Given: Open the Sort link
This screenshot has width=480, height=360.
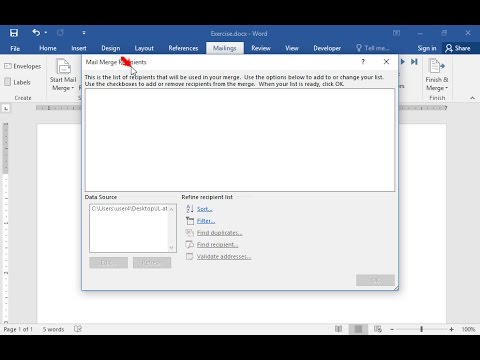Looking at the screenshot, I should tap(204, 209).
